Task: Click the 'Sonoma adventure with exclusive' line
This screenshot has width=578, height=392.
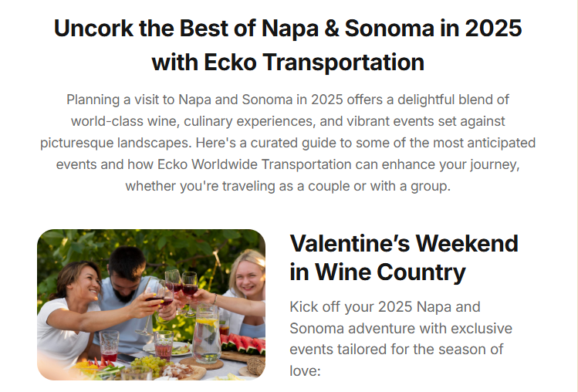Action: click(x=401, y=328)
